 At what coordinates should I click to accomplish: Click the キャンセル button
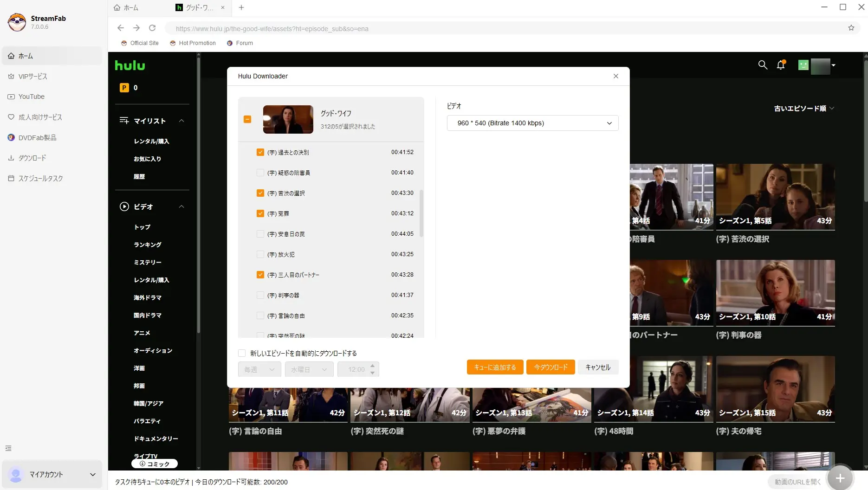598,367
